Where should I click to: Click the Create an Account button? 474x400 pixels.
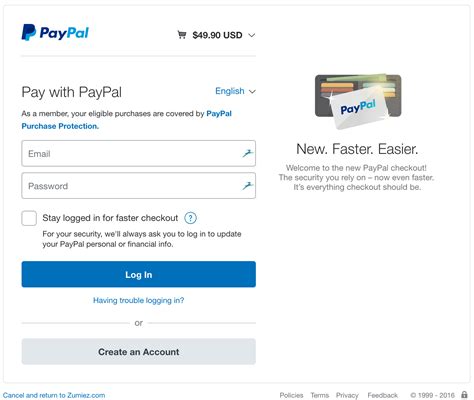139,352
